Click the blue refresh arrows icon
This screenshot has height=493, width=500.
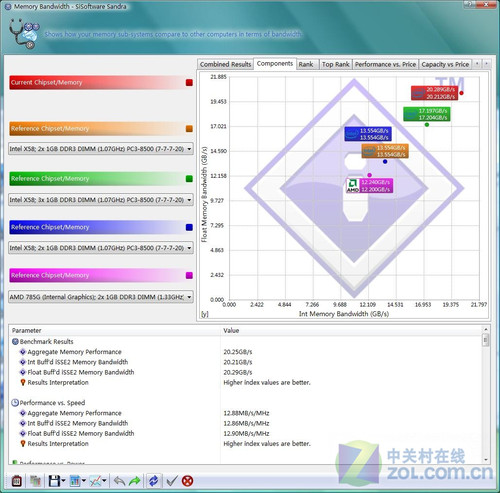pos(153,481)
